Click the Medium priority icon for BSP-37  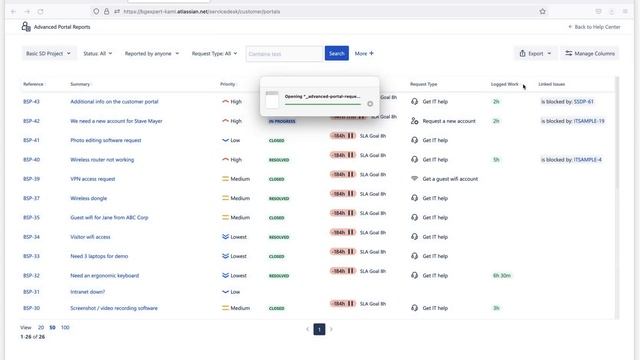coord(225,198)
